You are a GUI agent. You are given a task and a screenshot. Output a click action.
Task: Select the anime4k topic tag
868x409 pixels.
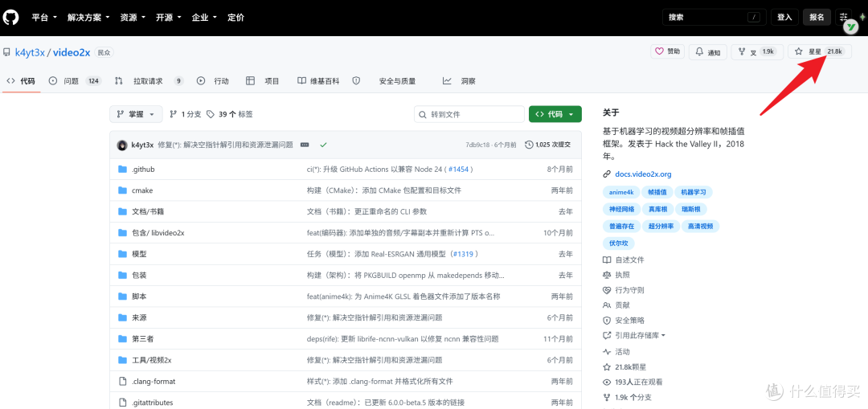(x=621, y=192)
